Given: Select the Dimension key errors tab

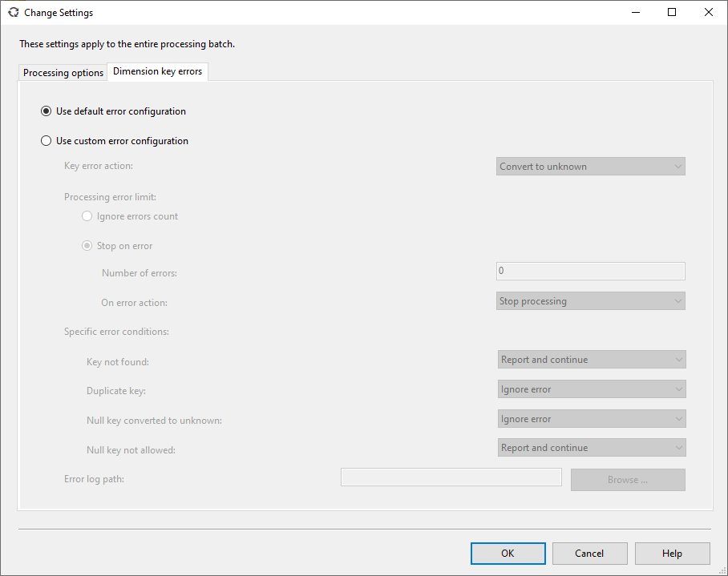Looking at the screenshot, I should point(158,71).
